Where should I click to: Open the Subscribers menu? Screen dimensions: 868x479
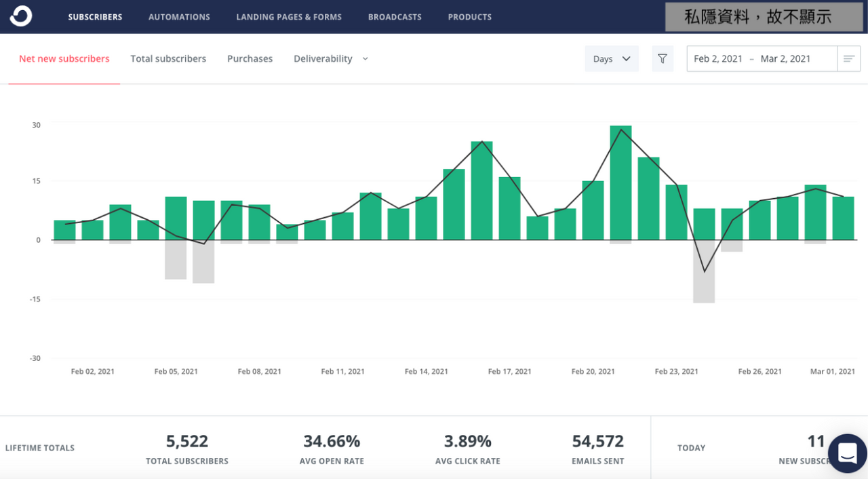tap(95, 17)
